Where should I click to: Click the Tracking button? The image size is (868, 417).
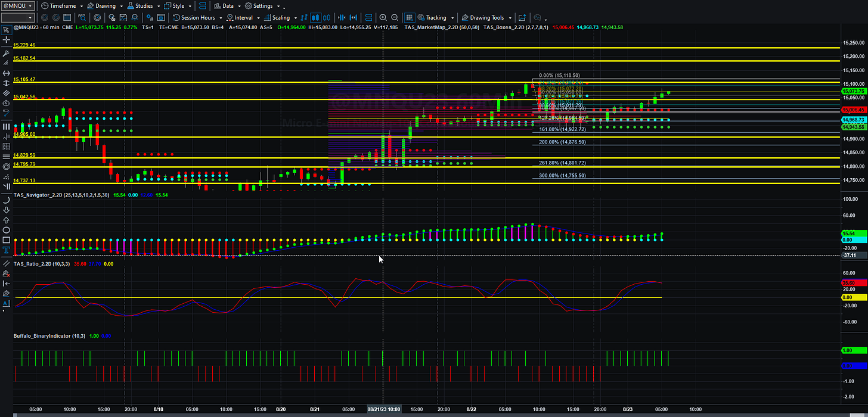click(x=436, y=18)
